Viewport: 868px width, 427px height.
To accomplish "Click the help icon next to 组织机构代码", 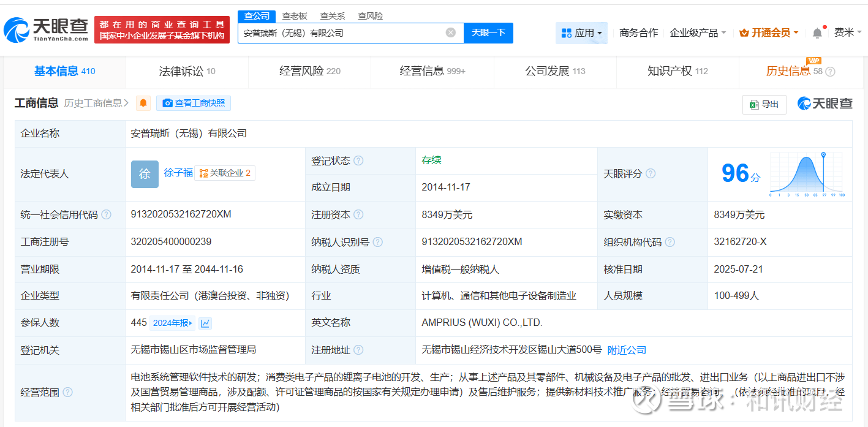I will [670, 242].
